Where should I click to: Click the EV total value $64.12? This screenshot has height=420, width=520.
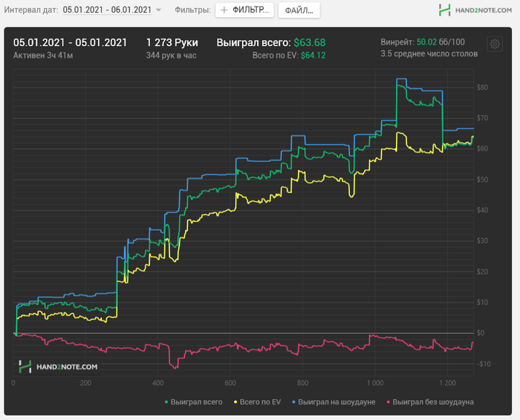point(313,56)
